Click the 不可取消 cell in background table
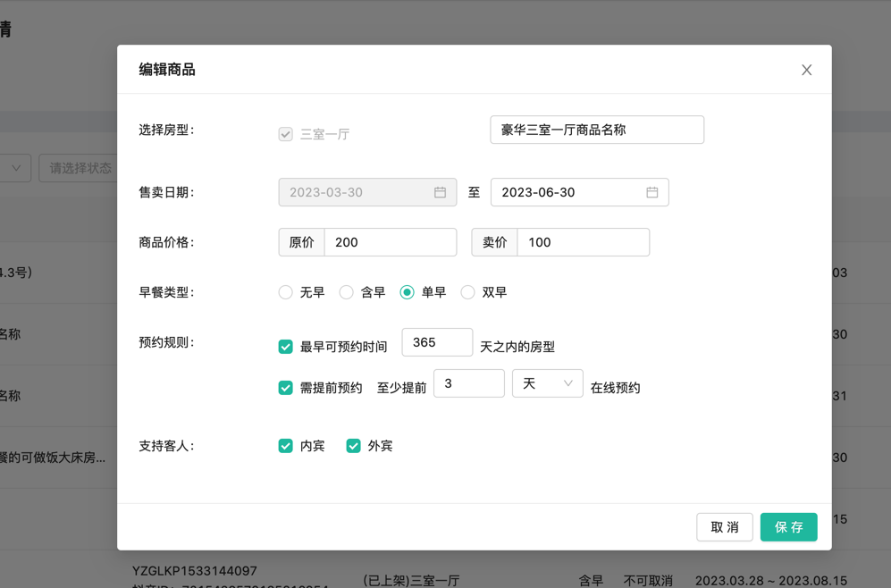This screenshot has width=891, height=588. tap(648, 581)
